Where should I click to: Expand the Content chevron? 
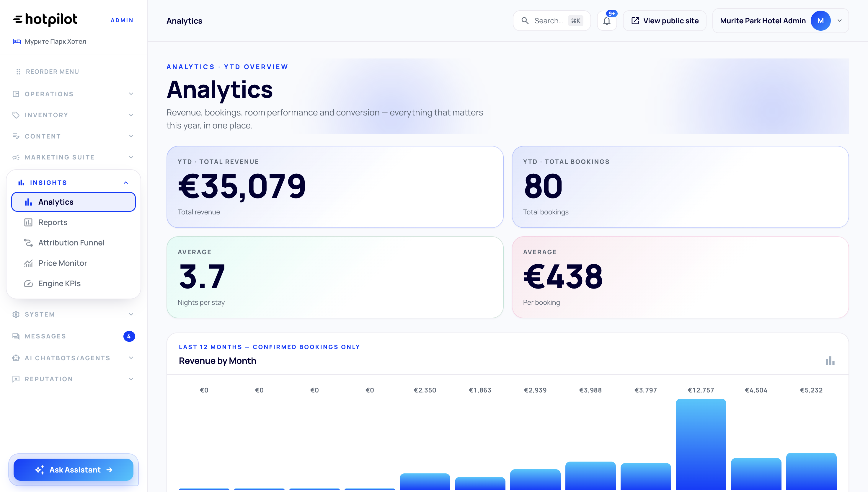click(x=131, y=136)
